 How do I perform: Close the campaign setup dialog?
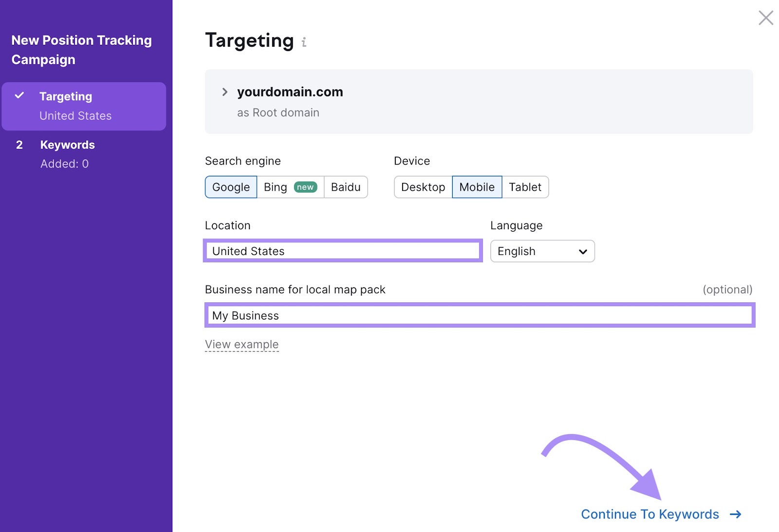coord(765,18)
